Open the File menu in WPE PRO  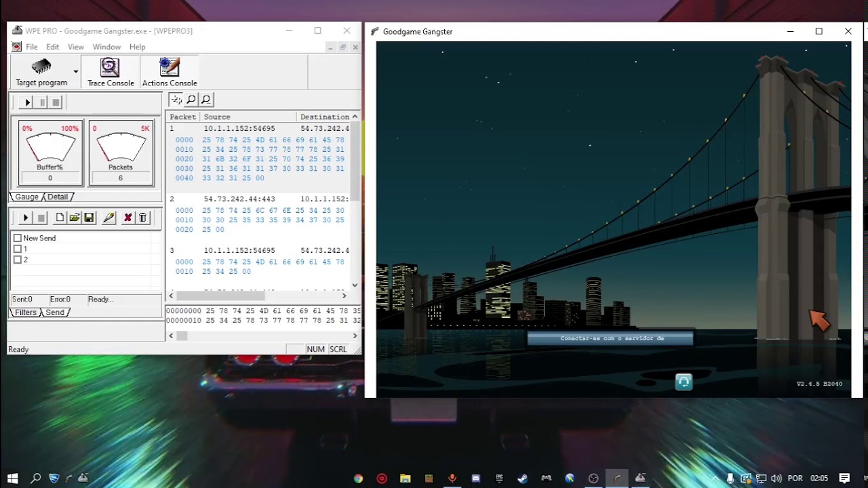32,47
